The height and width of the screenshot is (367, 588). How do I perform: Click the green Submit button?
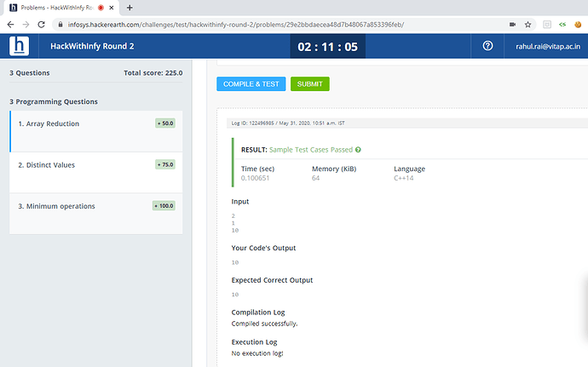[310, 84]
